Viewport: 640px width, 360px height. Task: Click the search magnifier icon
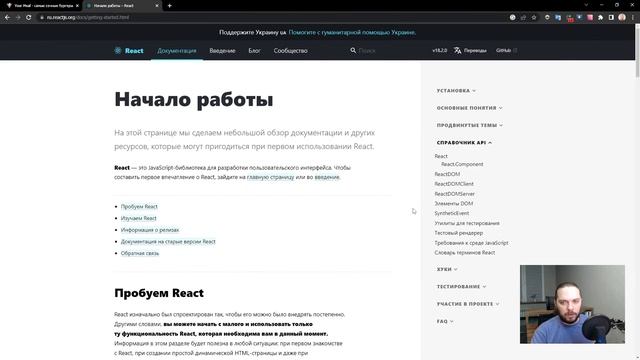[353, 51]
